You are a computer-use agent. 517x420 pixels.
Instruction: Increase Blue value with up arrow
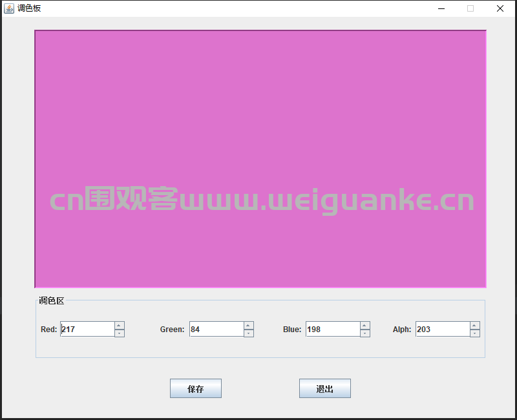(x=365, y=326)
